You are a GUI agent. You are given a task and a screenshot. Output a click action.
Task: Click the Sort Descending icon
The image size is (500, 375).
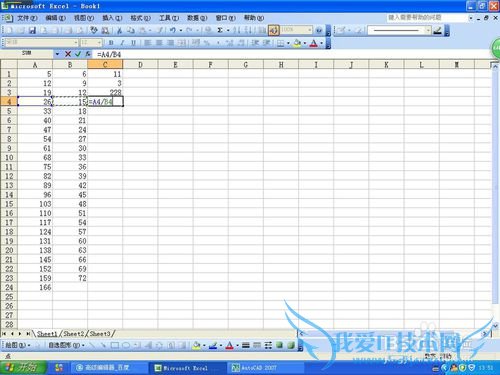248,31
